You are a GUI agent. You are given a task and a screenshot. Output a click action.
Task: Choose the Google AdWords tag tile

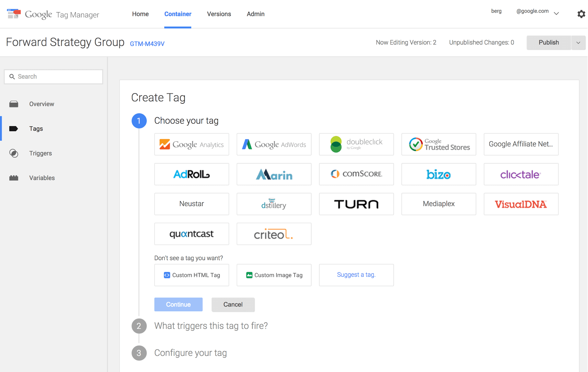[274, 144]
